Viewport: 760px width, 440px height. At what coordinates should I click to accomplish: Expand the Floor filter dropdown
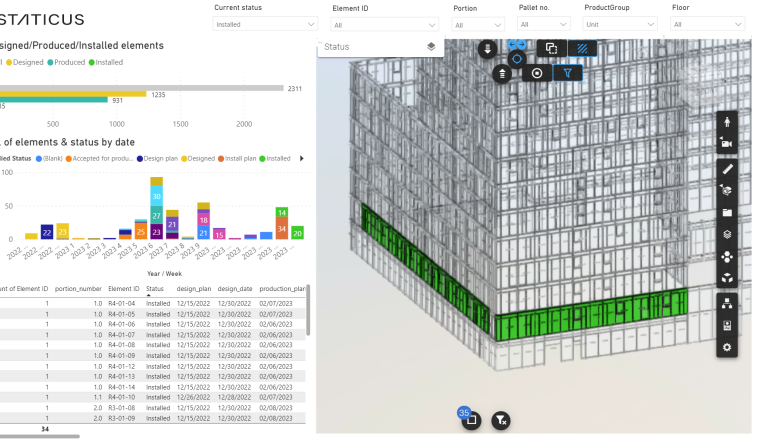[x=707, y=24]
